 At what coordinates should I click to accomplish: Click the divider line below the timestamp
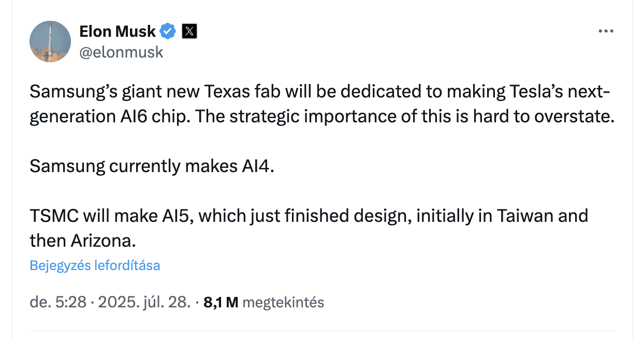(321, 331)
